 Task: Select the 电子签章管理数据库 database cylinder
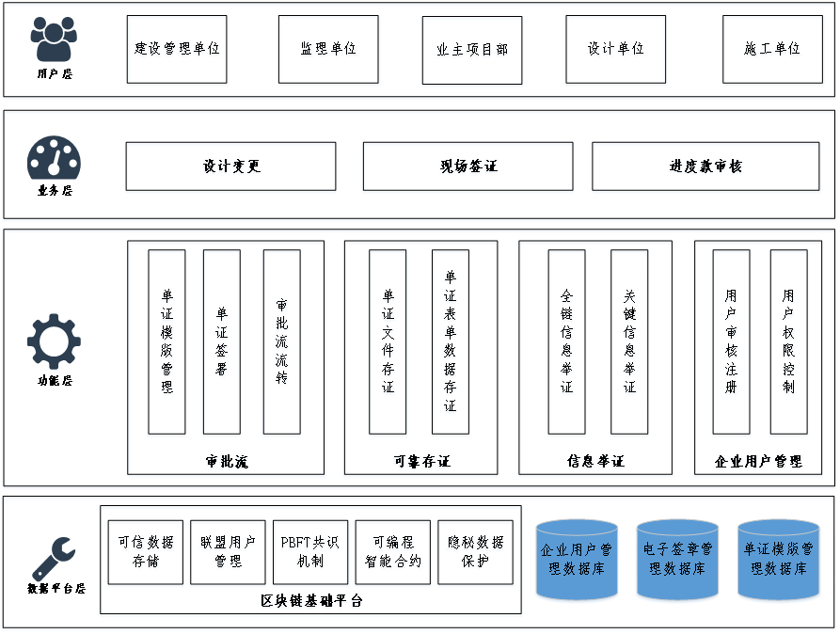pyautogui.click(x=677, y=561)
